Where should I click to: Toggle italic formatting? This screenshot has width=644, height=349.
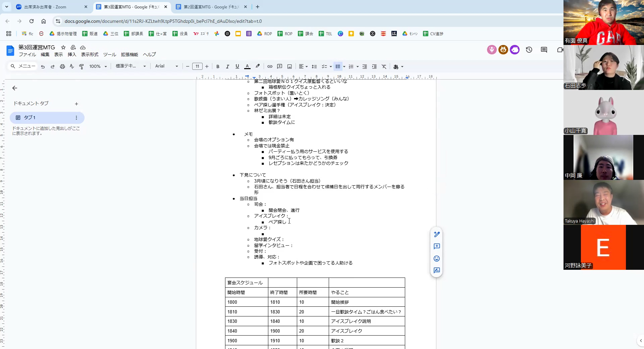pyautogui.click(x=227, y=66)
